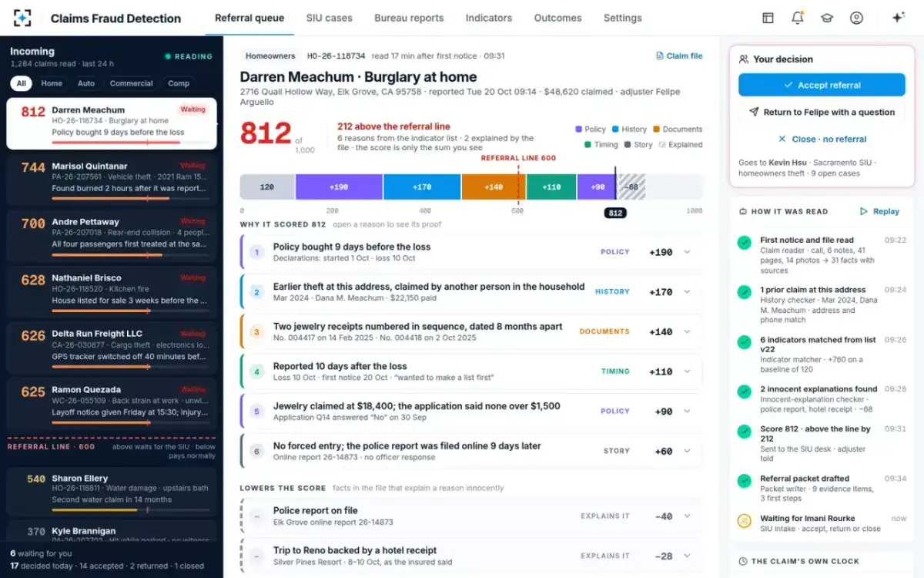Viewport: 924px width, 578px height.
Task: Expand Police report on file chevron
Action: click(687, 516)
